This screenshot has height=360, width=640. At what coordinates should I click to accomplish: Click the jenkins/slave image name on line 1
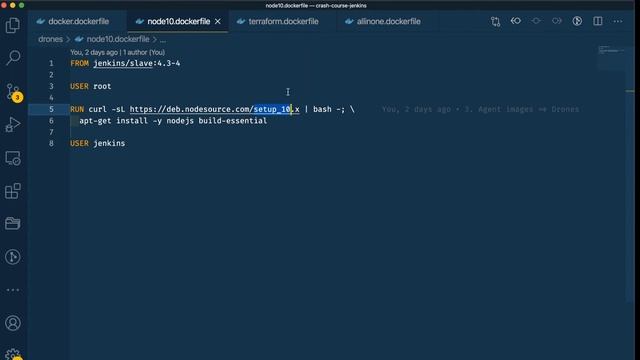123,63
